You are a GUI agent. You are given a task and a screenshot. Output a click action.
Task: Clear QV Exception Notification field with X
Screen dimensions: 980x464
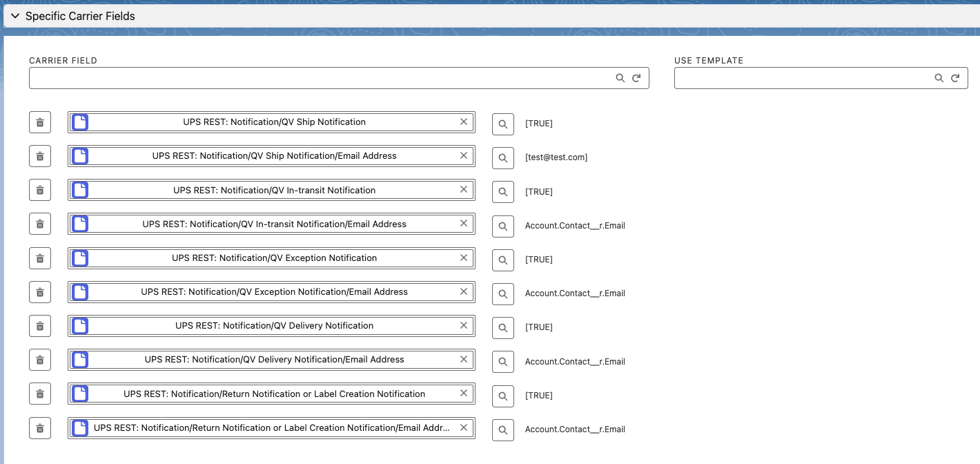464,258
